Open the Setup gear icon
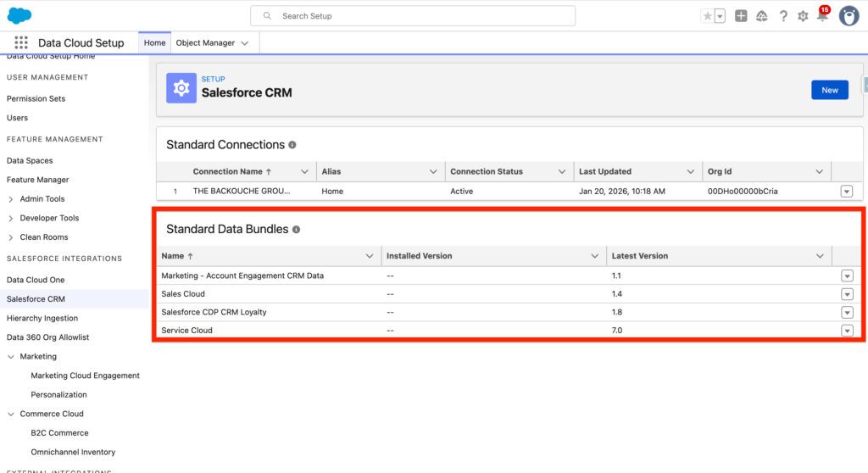 803,16
